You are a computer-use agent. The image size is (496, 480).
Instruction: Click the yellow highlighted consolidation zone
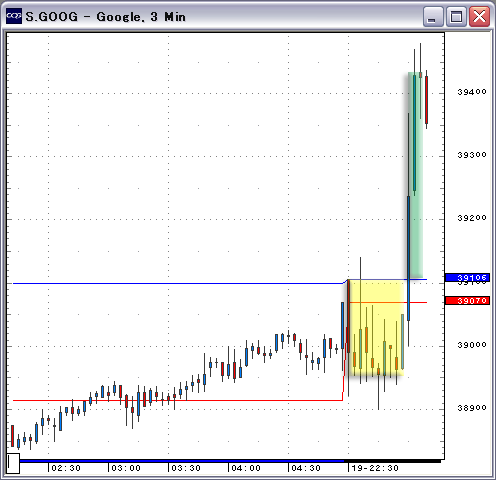(x=376, y=328)
